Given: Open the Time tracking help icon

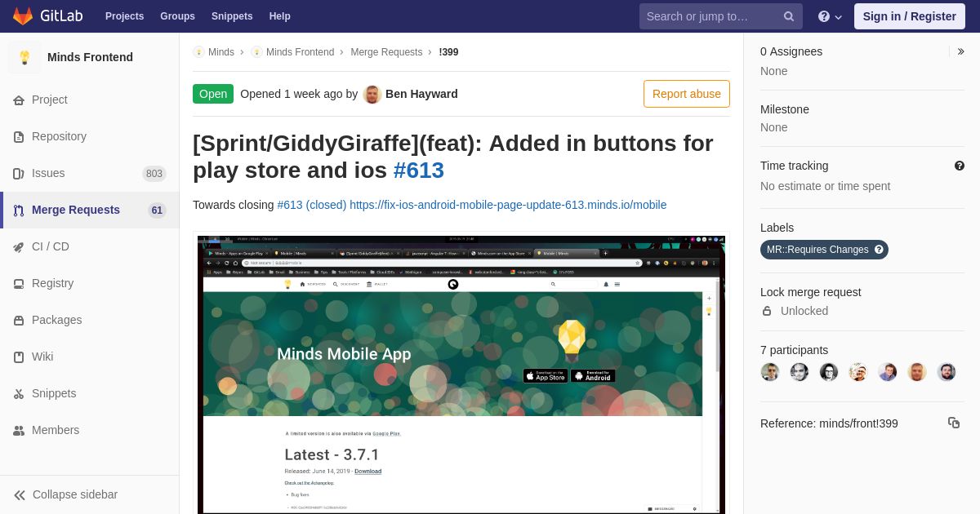Looking at the screenshot, I should [x=960, y=166].
